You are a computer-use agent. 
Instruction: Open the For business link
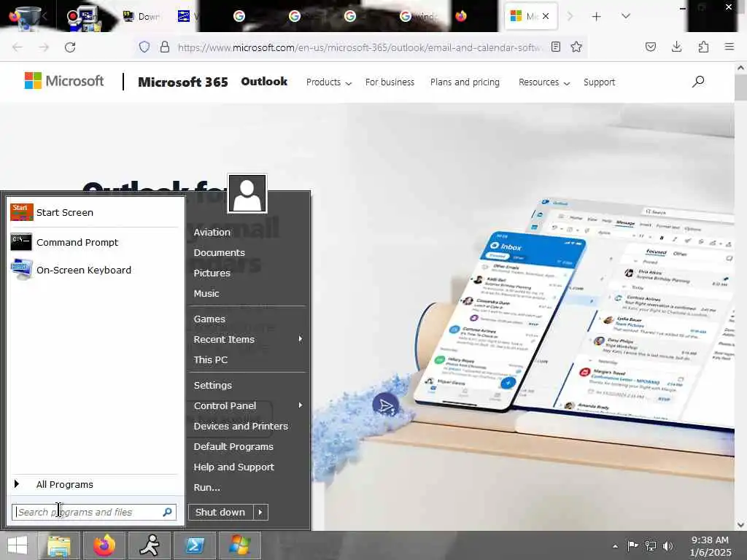click(x=390, y=82)
